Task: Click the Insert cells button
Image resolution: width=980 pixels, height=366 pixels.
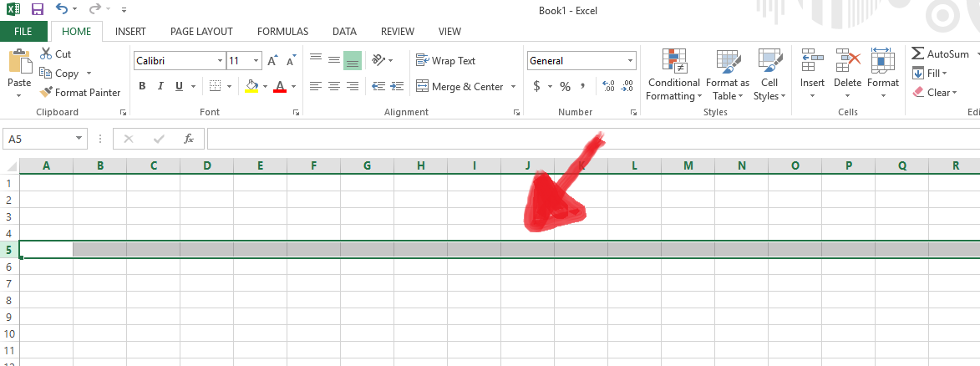Action: click(x=813, y=74)
